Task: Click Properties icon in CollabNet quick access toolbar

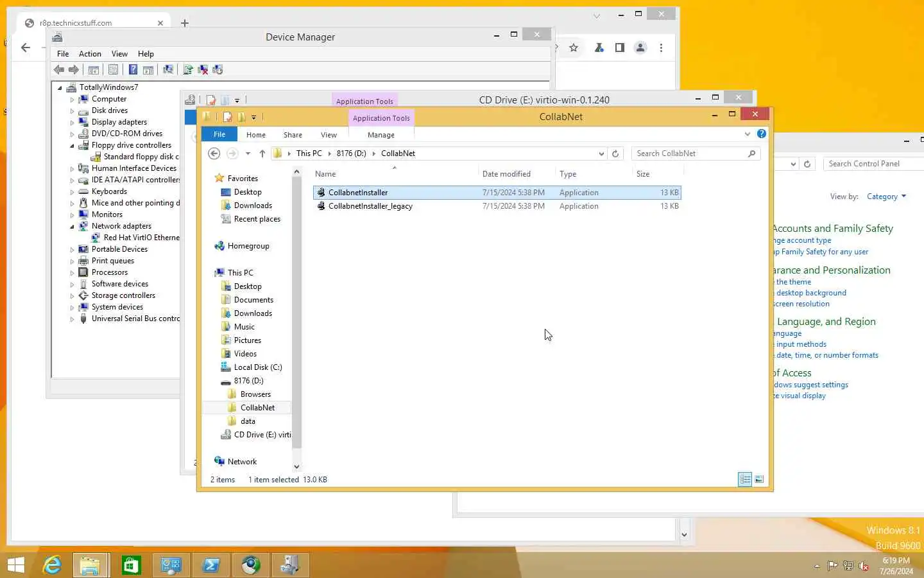Action: tap(227, 117)
